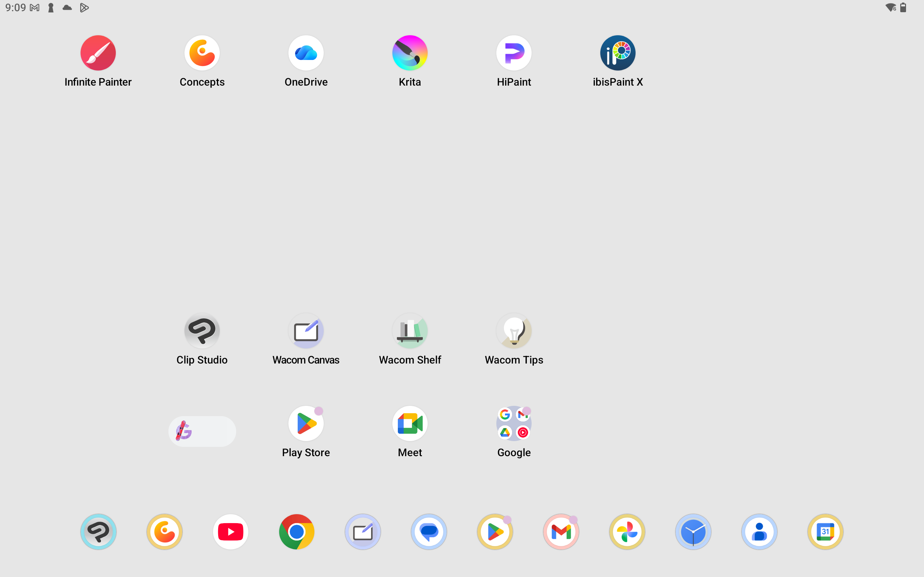Start the Google Meet app
Viewport: 924px width, 577px height.
[410, 423]
